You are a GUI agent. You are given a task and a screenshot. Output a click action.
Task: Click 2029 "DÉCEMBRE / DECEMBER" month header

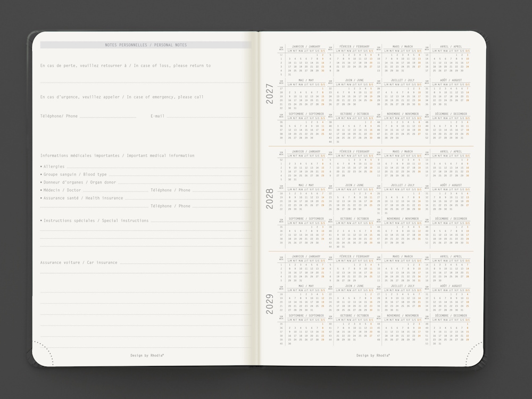[451, 315]
